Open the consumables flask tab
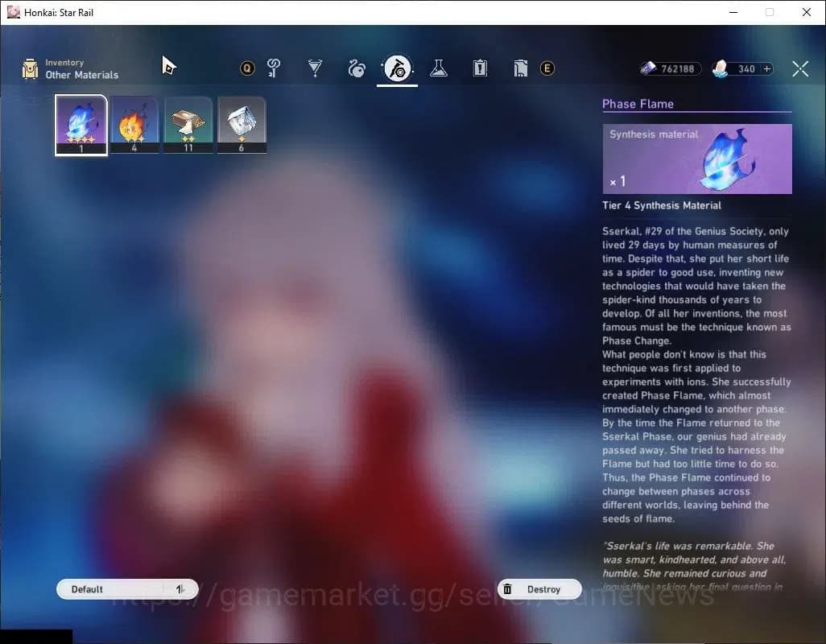The width and height of the screenshot is (826, 644). coord(438,68)
